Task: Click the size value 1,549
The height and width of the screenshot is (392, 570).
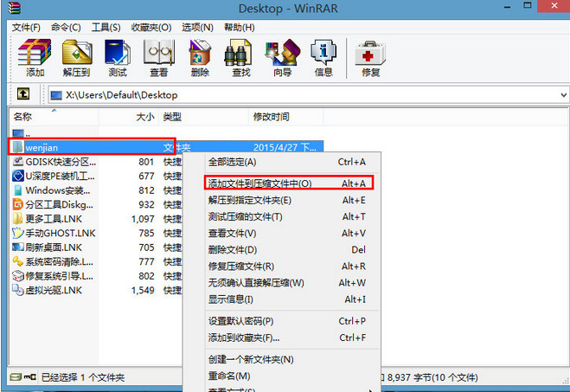Action: (x=143, y=290)
